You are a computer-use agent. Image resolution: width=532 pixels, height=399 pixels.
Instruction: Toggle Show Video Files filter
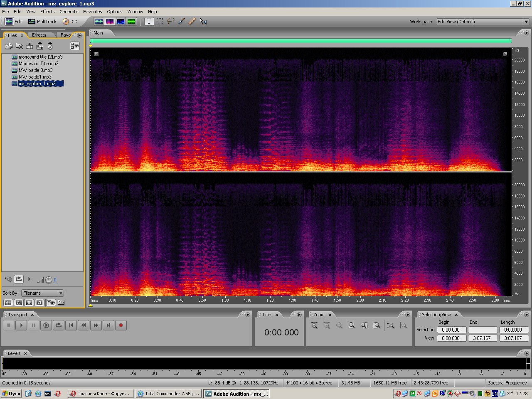coord(29,303)
